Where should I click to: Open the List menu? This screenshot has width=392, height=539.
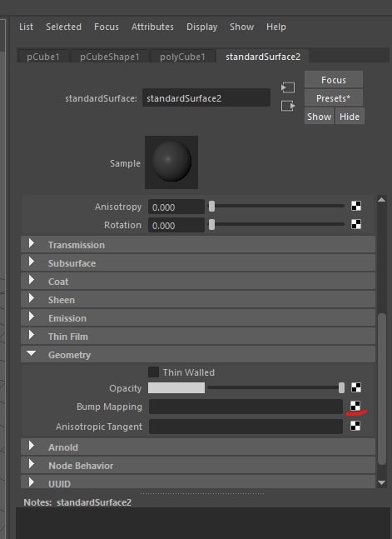click(x=26, y=27)
